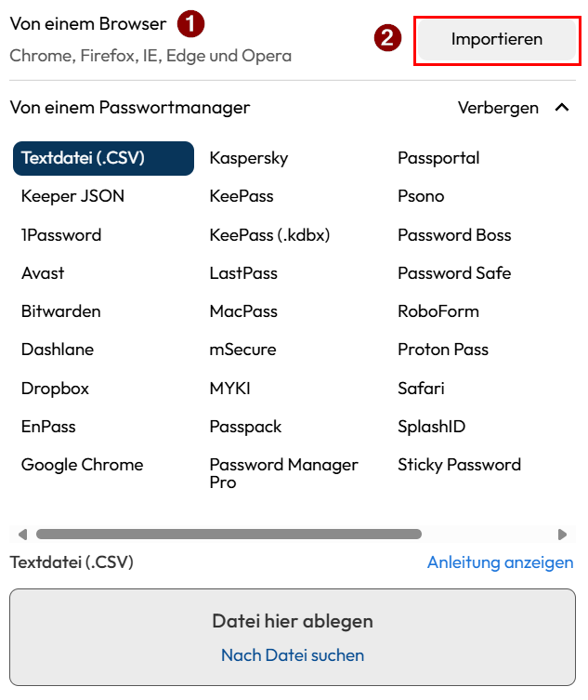Collapse the password manager list chevron

[x=561, y=108]
